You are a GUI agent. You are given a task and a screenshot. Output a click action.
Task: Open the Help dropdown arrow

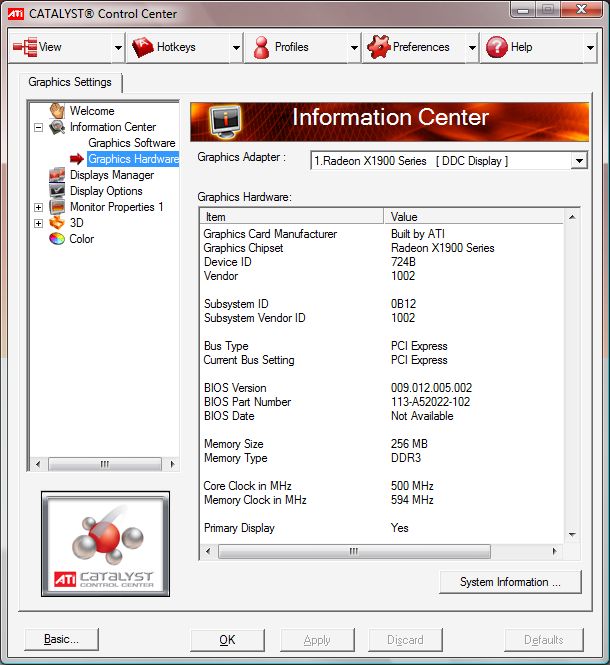[590, 48]
